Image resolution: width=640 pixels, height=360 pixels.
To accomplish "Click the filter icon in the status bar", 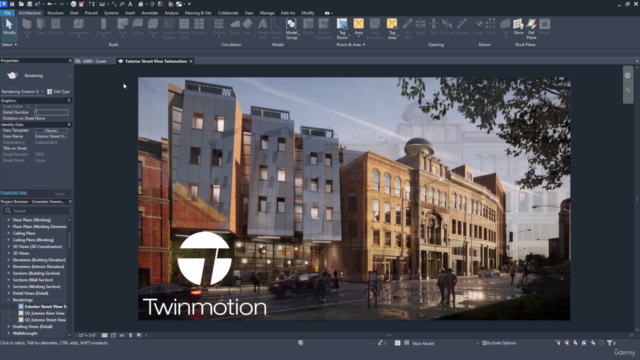I will (x=609, y=343).
